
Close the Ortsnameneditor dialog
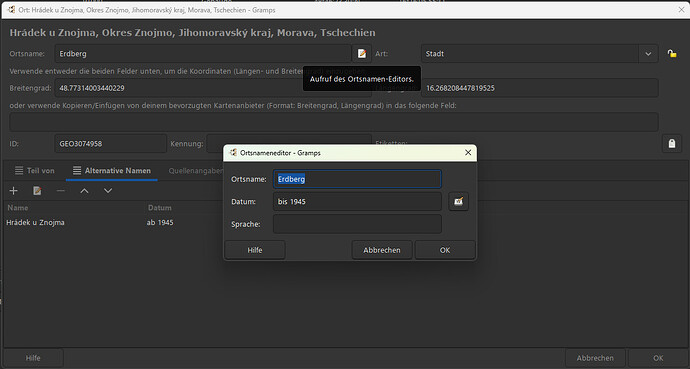(468, 152)
